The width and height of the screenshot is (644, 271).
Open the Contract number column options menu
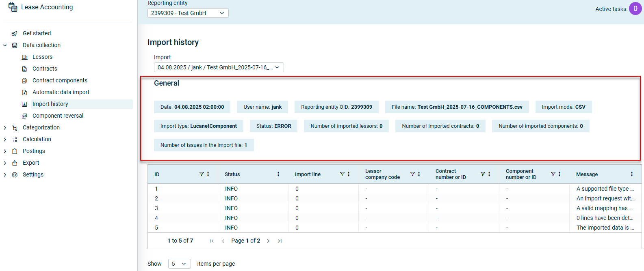point(489,174)
